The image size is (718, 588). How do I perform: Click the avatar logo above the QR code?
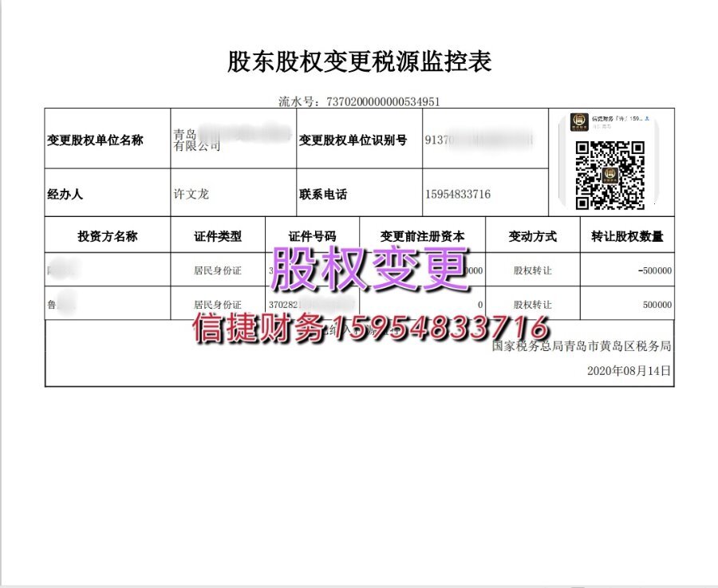tap(580, 123)
